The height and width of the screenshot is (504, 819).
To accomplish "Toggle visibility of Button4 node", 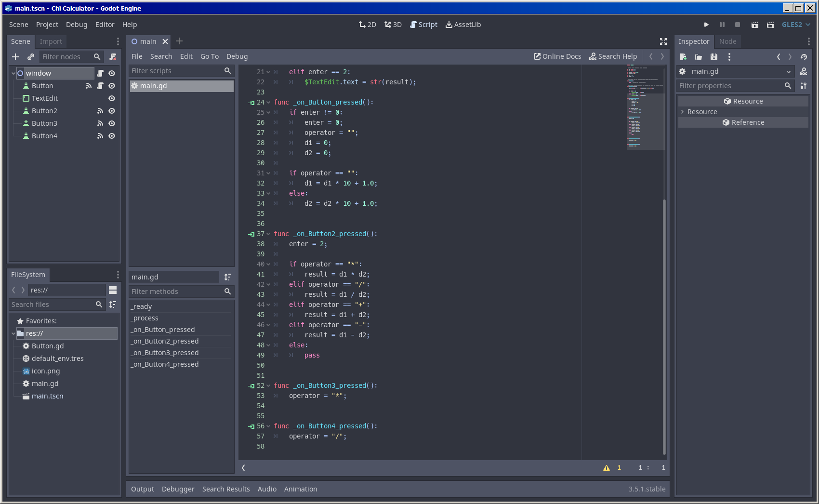I will (112, 136).
